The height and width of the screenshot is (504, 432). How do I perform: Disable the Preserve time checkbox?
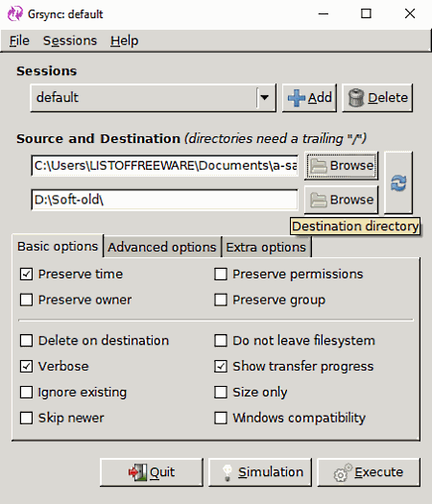(26, 275)
